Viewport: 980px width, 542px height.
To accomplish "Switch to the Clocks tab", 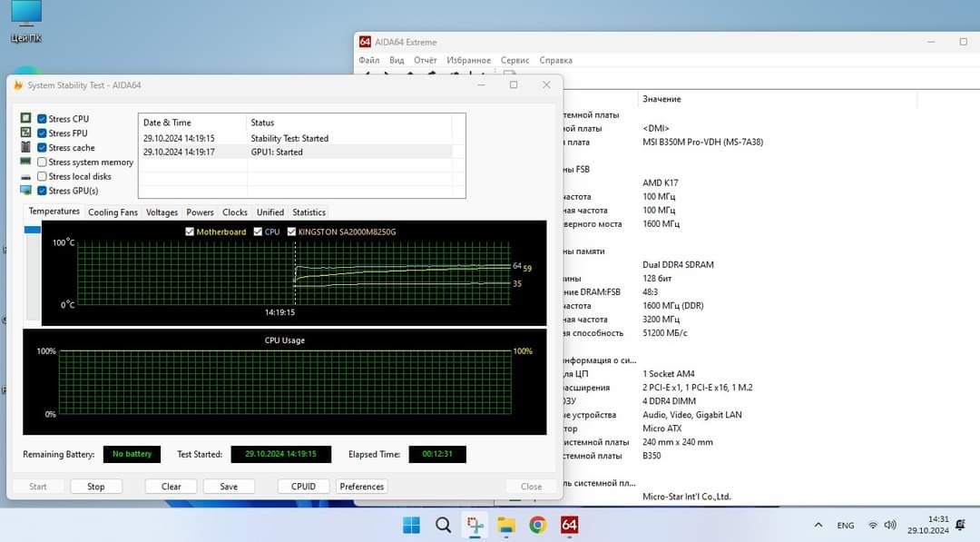I will point(235,212).
